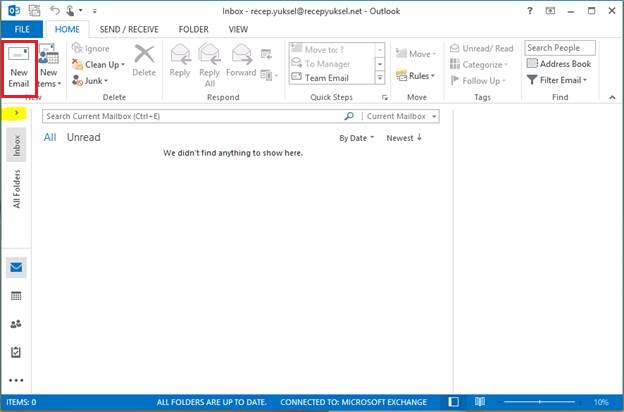This screenshot has height=412, width=624.
Task: Switch to the FOLDER tab
Action: pyautogui.click(x=193, y=29)
